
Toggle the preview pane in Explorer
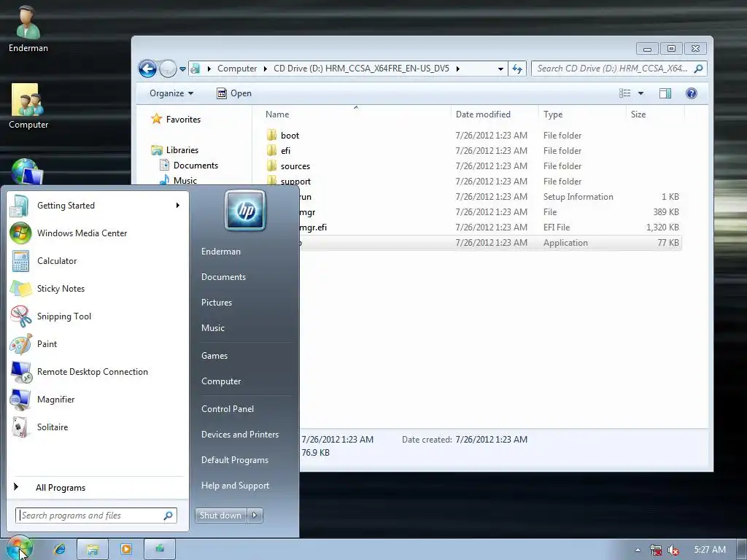(665, 93)
